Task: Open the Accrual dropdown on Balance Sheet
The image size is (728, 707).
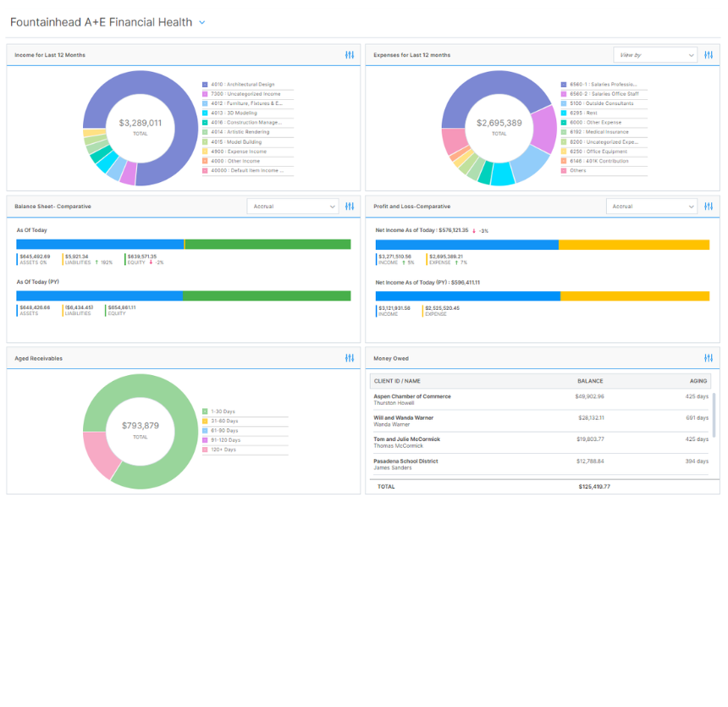Action: 292,206
